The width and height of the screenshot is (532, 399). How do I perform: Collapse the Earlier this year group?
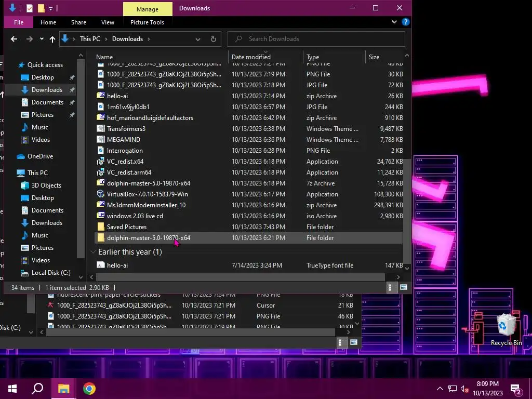click(x=94, y=252)
